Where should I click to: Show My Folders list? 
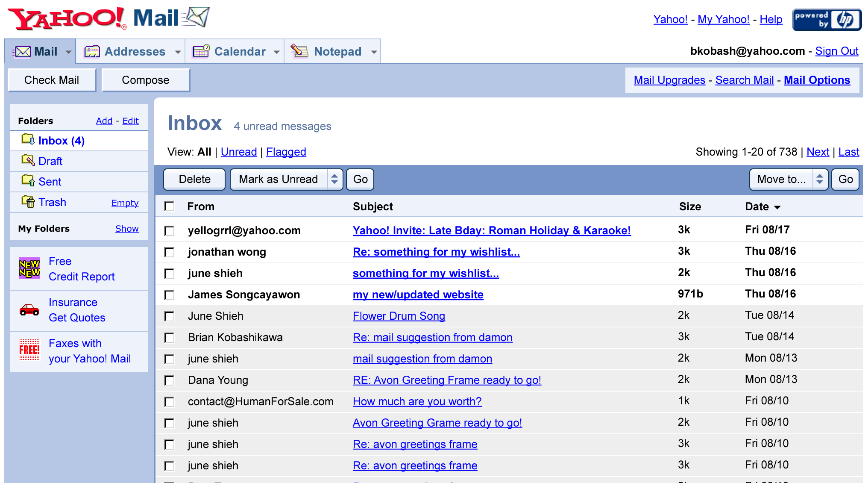pos(127,229)
